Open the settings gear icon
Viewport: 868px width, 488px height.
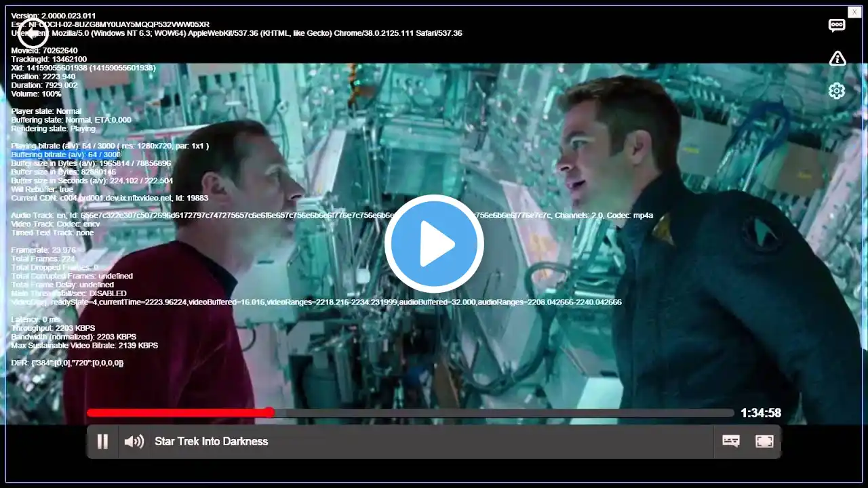pyautogui.click(x=837, y=91)
